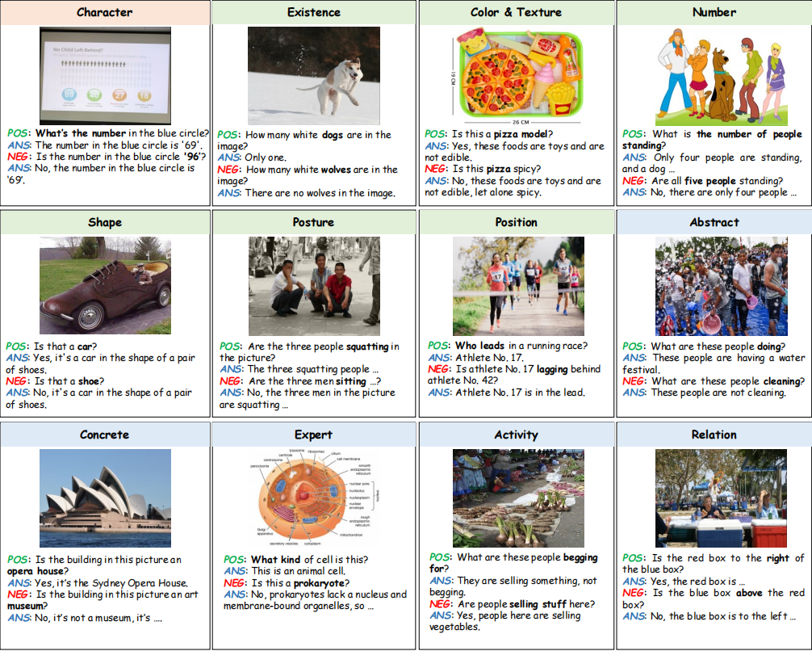This screenshot has width=812, height=651.
Task: Click the text "Is the number in the blue circle '96'?"
Action: click(121, 157)
